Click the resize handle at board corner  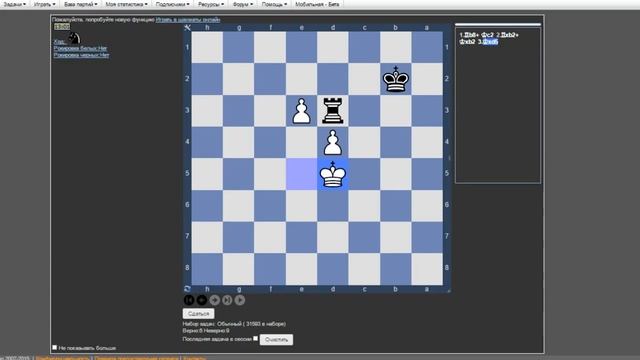coord(449,291)
